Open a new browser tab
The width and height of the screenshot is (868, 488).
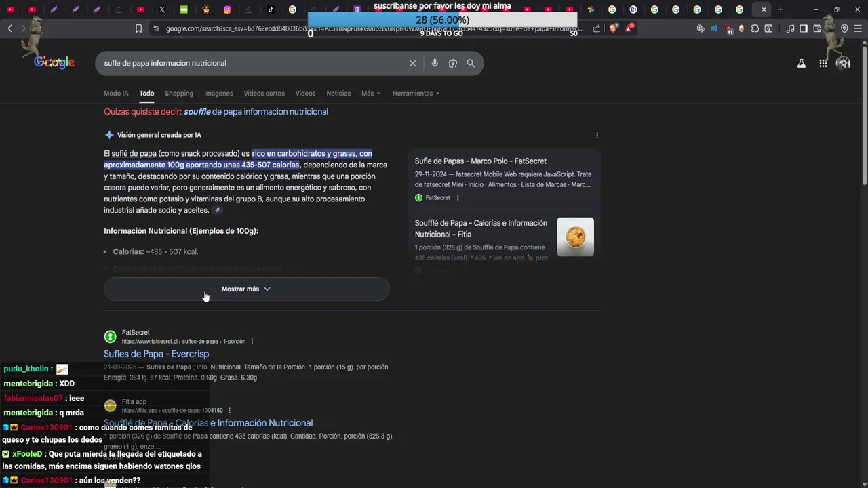(x=781, y=9)
